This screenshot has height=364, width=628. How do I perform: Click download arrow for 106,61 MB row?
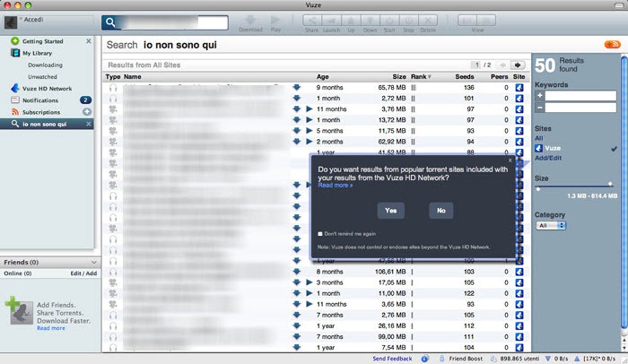296,271
